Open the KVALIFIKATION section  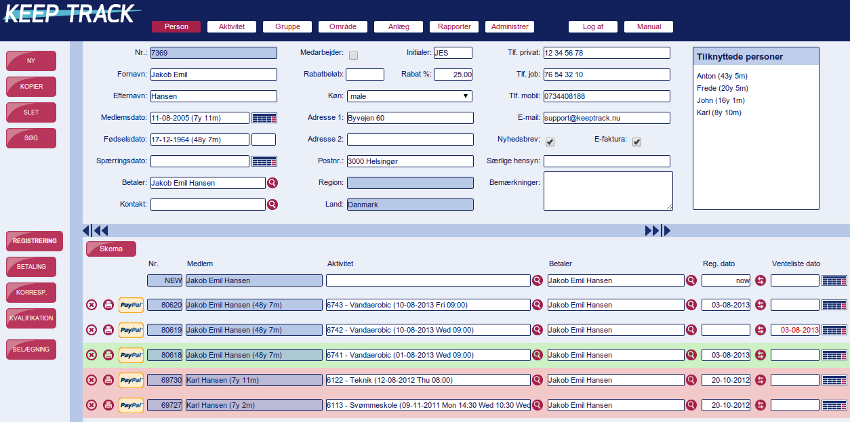(31, 318)
